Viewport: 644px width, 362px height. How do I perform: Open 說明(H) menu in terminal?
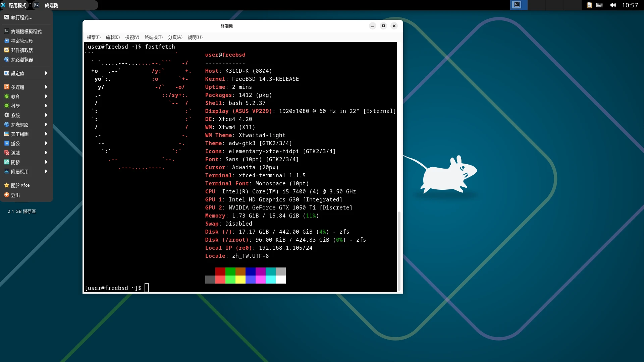[x=195, y=37]
